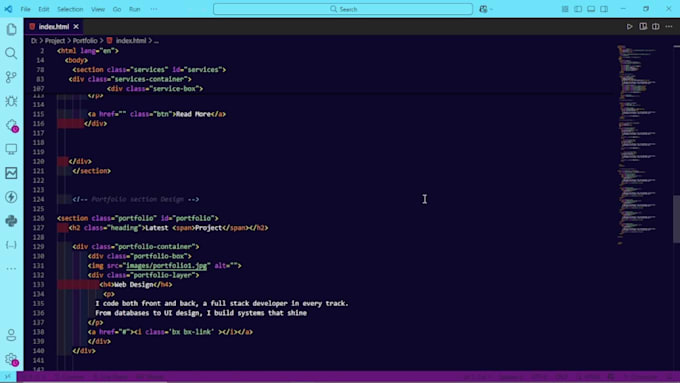Click bx-link anchor code on line 138

pos(170,332)
